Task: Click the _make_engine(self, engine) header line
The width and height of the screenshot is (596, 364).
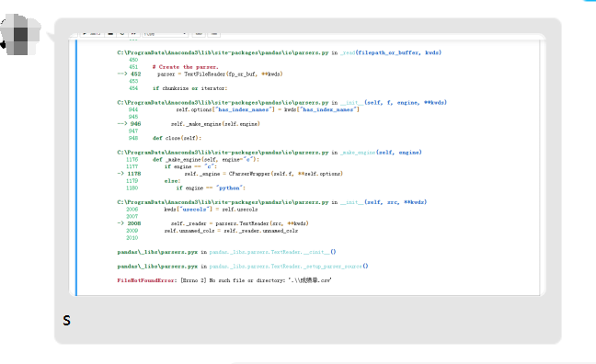Action: pyautogui.click(x=269, y=153)
